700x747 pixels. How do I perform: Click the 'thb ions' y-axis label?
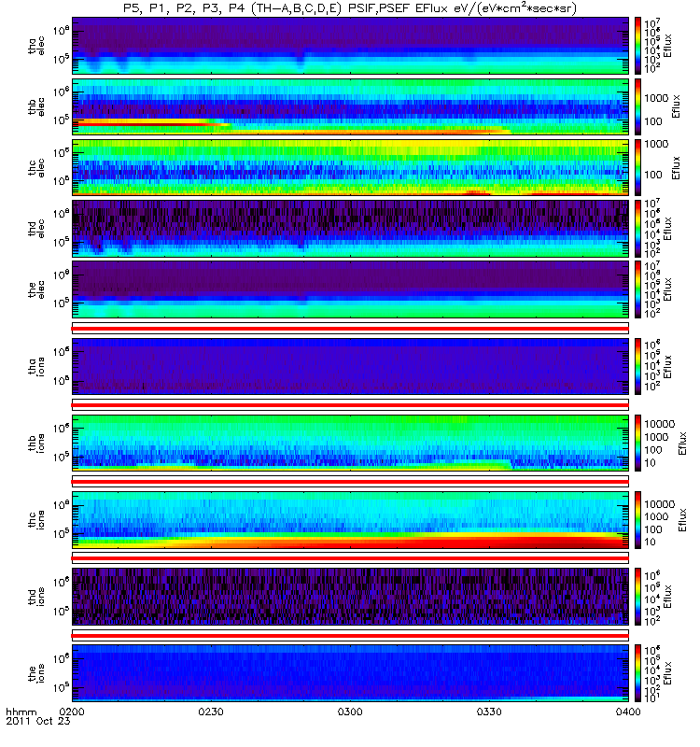(x=36, y=443)
